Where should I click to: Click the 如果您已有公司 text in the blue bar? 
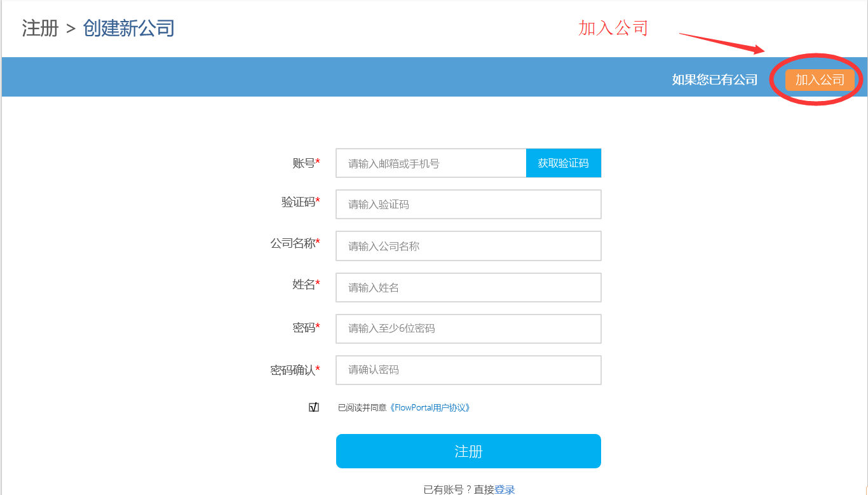tap(715, 80)
